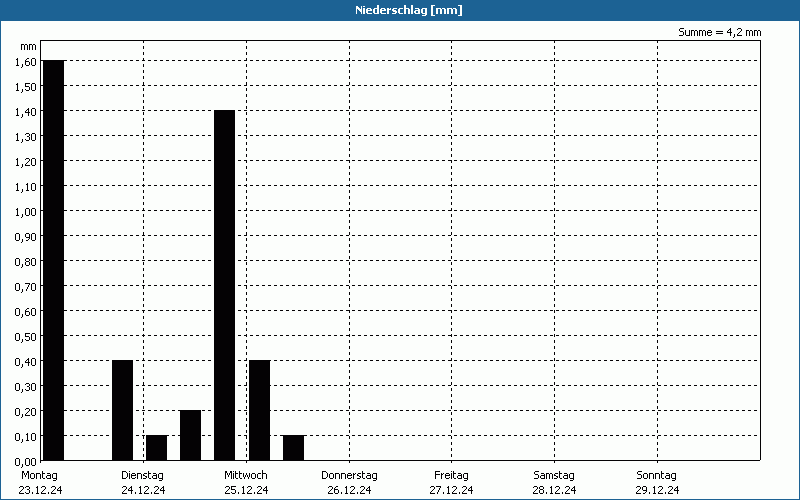
Task: Click the 0,90 y-axis value
Action: click(26, 237)
